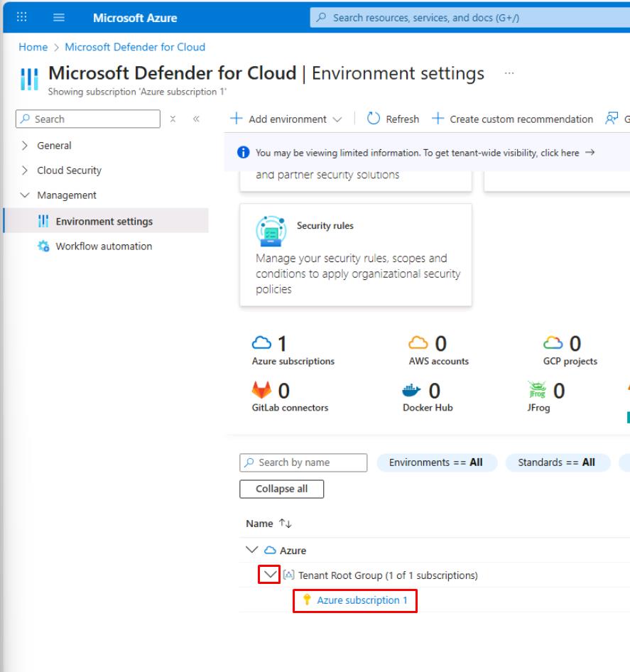The height and width of the screenshot is (672, 630).
Task: Select Environment settings menu item
Action: [104, 222]
